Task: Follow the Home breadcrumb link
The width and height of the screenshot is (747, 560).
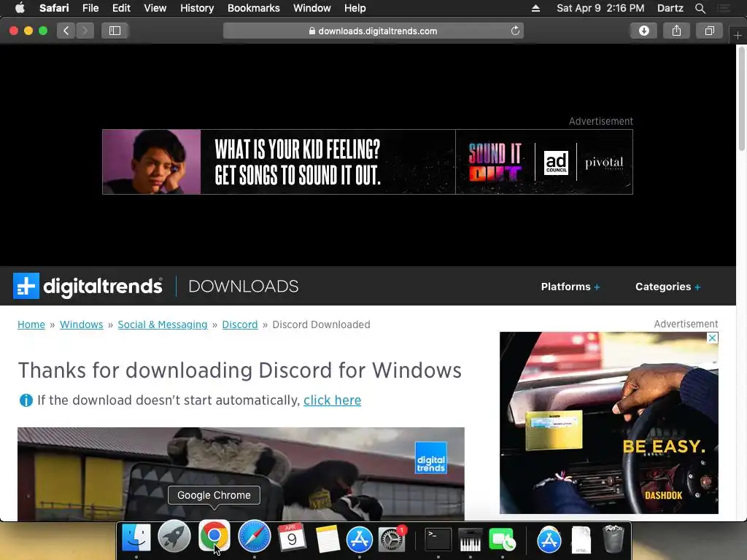Action: (31, 324)
